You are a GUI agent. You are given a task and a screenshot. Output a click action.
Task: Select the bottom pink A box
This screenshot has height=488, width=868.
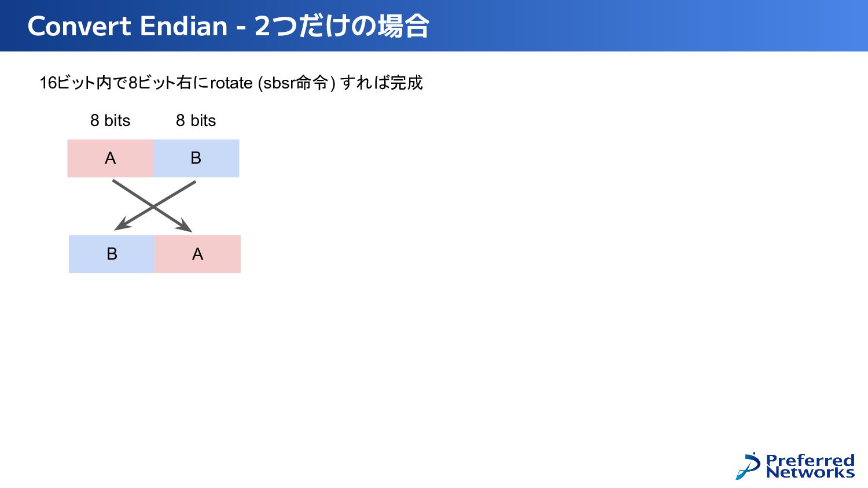197,254
